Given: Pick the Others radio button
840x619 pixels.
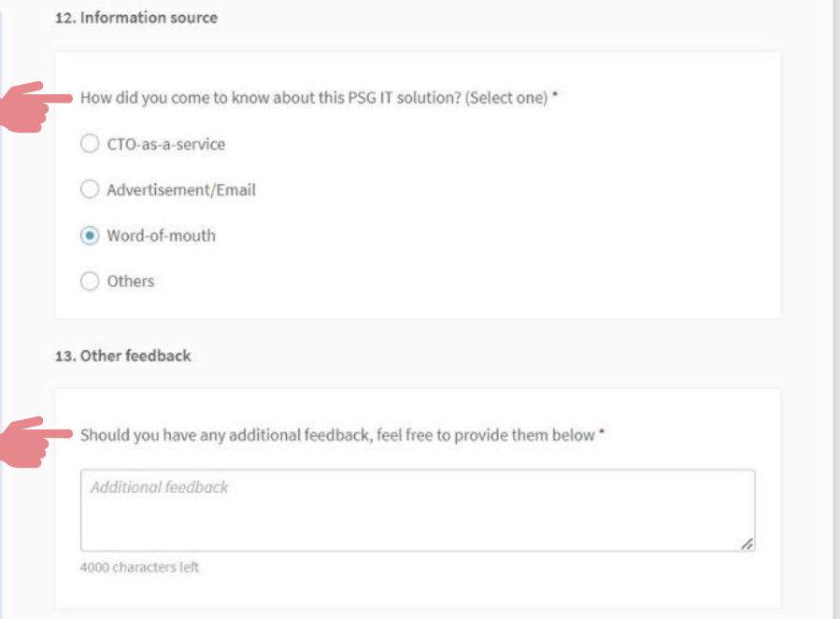Looking at the screenshot, I should pyautogui.click(x=90, y=281).
